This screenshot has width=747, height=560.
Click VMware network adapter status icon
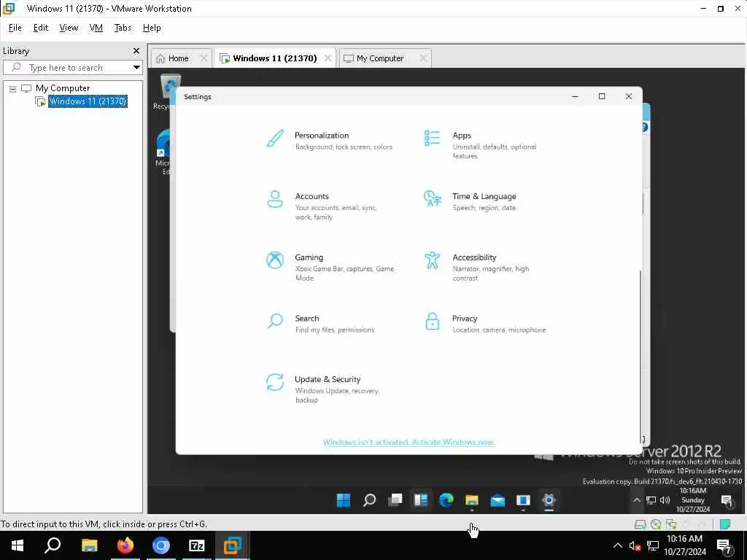[671, 524]
